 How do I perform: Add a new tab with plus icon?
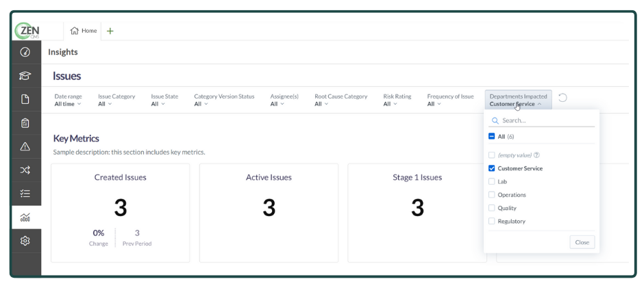(110, 31)
